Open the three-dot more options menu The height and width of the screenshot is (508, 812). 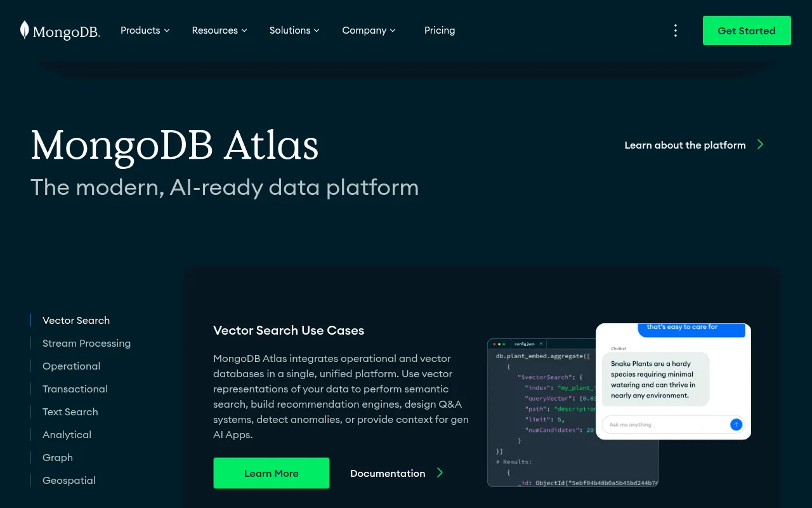tap(676, 30)
